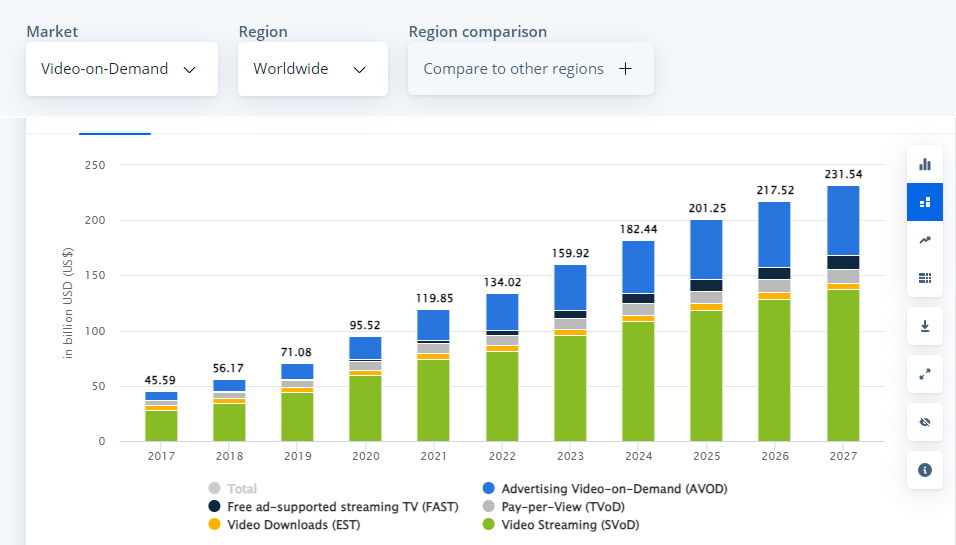Select the stacked chart view icon
956x545 pixels.
[x=925, y=202]
